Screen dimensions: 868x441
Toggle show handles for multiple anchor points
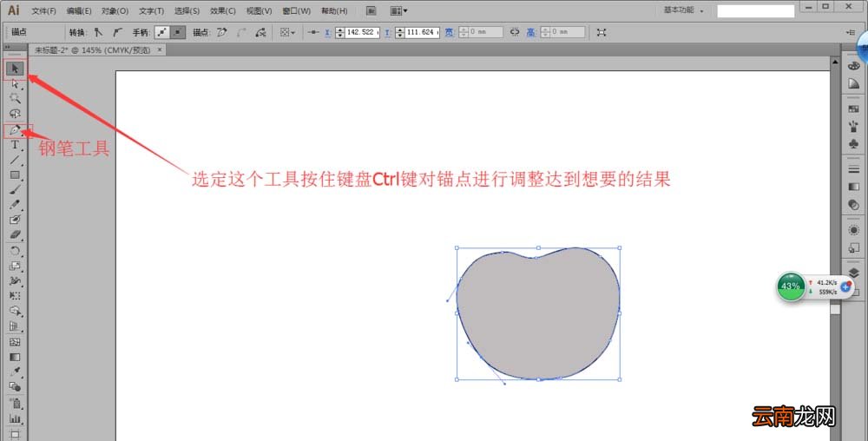(x=161, y=33)
